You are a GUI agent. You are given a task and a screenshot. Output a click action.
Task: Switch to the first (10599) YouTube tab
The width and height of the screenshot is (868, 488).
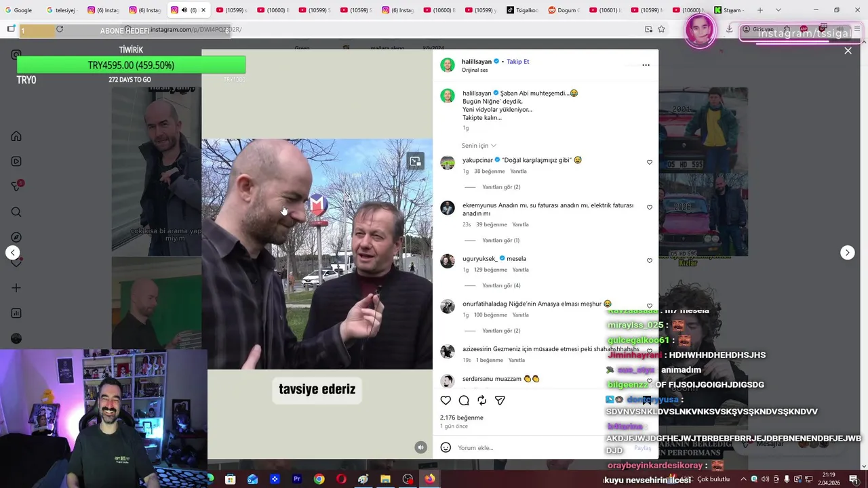click(x=231, y=10)
